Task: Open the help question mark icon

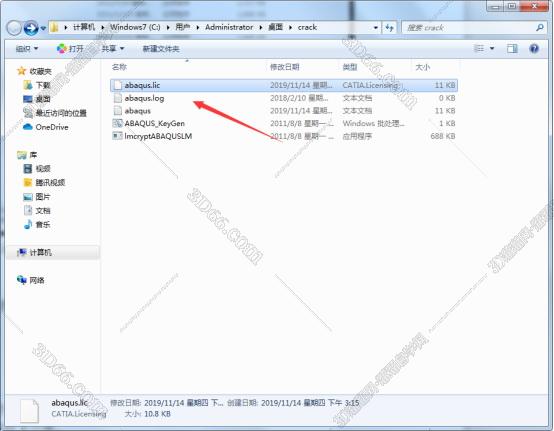Action: click(534, 48)
